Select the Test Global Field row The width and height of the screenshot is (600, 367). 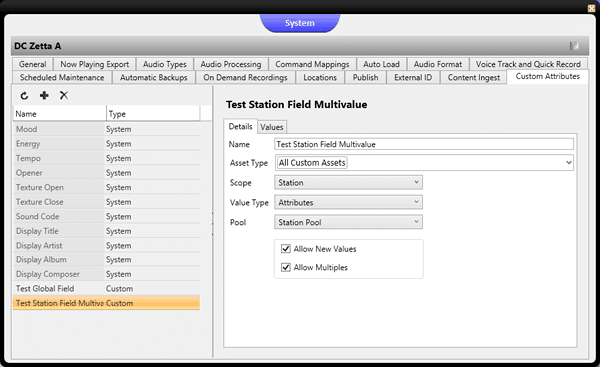[106, 289]
